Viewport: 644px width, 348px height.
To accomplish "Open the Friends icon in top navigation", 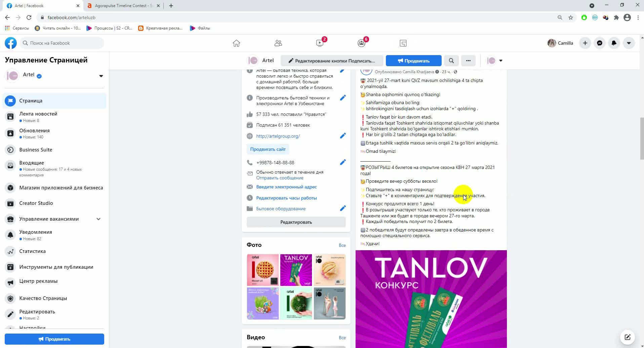I will pos(278,43).
